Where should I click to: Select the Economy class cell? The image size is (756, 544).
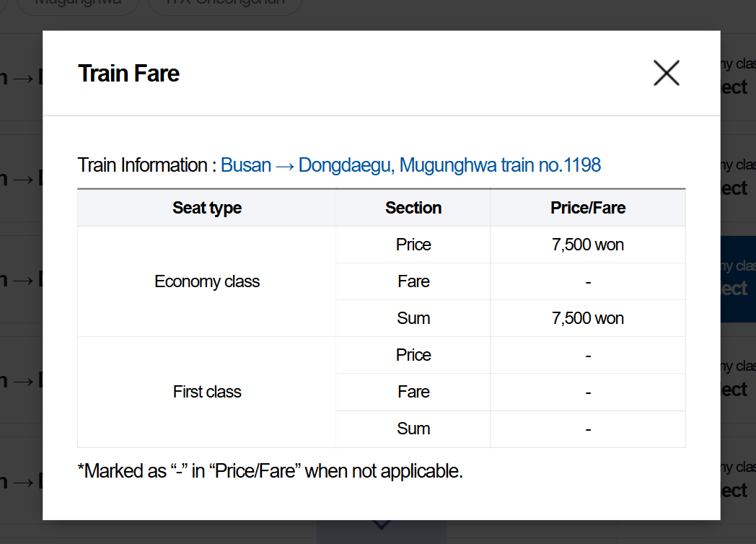tap(207, 281)
